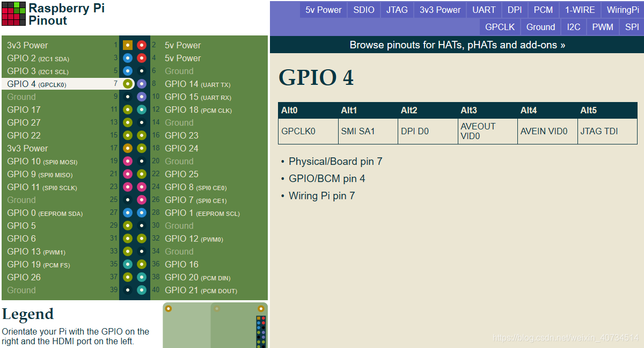Click the SMI SA1 cell under Alt1
Viewport: 644px width, 348px height.
coord(368,131)
